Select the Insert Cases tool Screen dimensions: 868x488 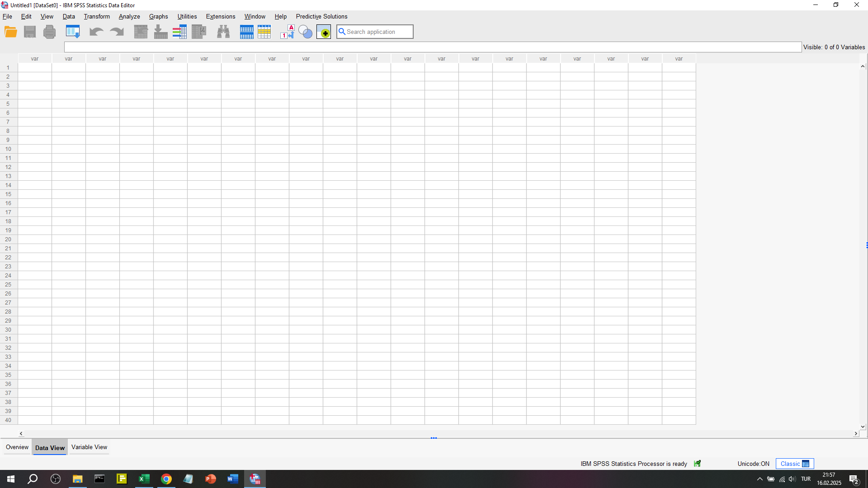pyautogui.click(x=247, y=32)
